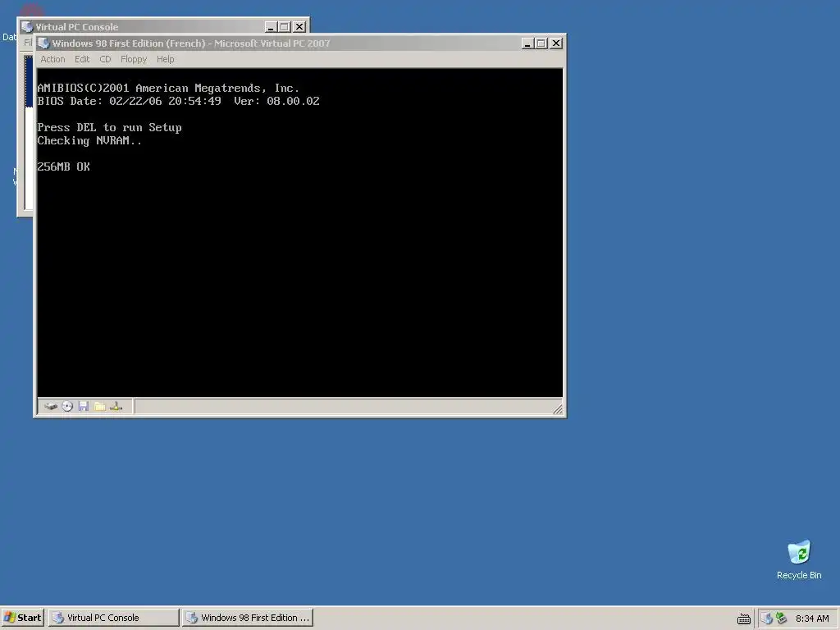Click the AMIBIOS American Megatrends line
840x630 pixels.
tap(168, 88)
